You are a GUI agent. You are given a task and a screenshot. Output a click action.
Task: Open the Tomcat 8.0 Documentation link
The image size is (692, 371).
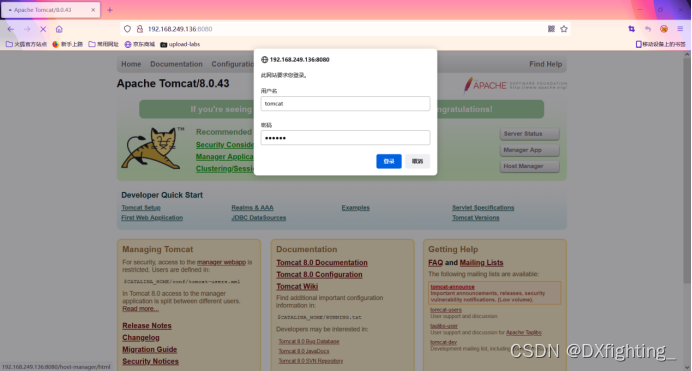coord(322,262)
